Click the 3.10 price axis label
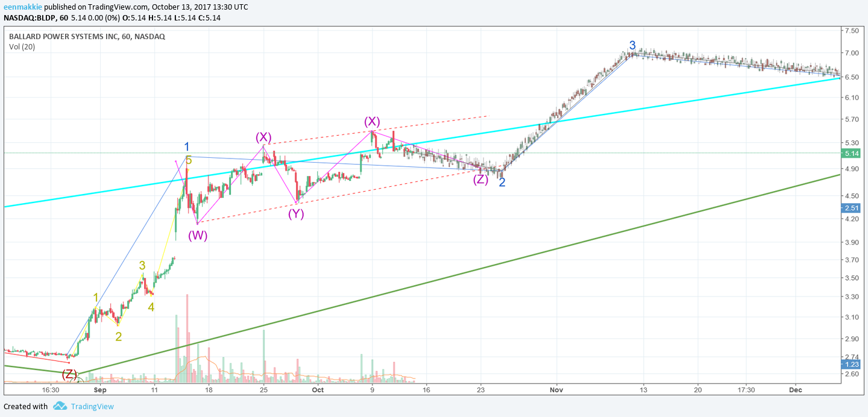The width and height of the screenshot is (868, 417). tap(852, 317)
